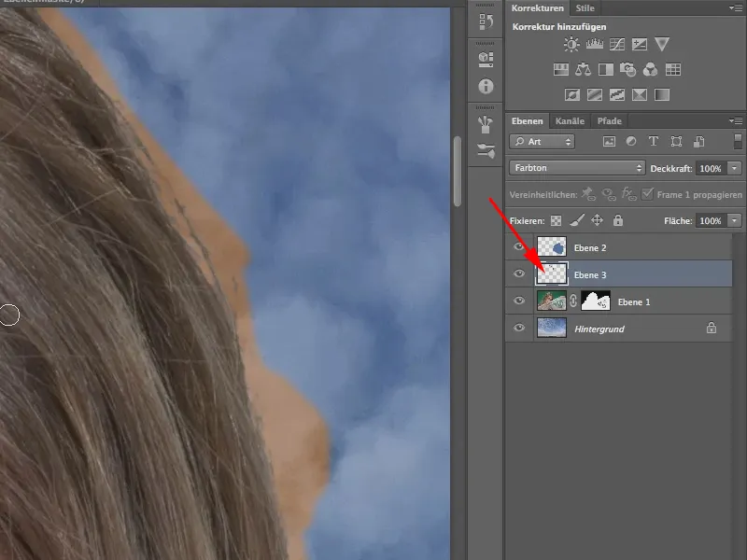Add a Gradient Map adjustment
747x560 pixels.
[x=662, y=95]
